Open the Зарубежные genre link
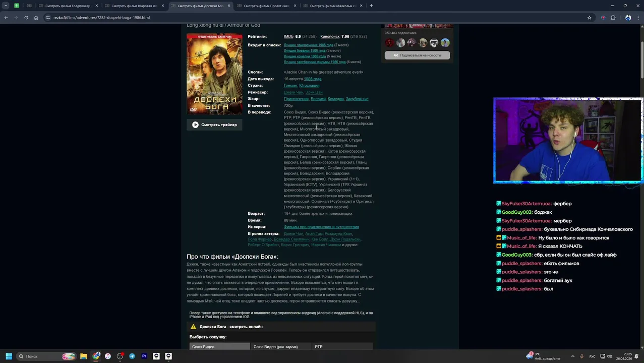The width and height of the screenshot is (644, 363). (x=357, y=99)
